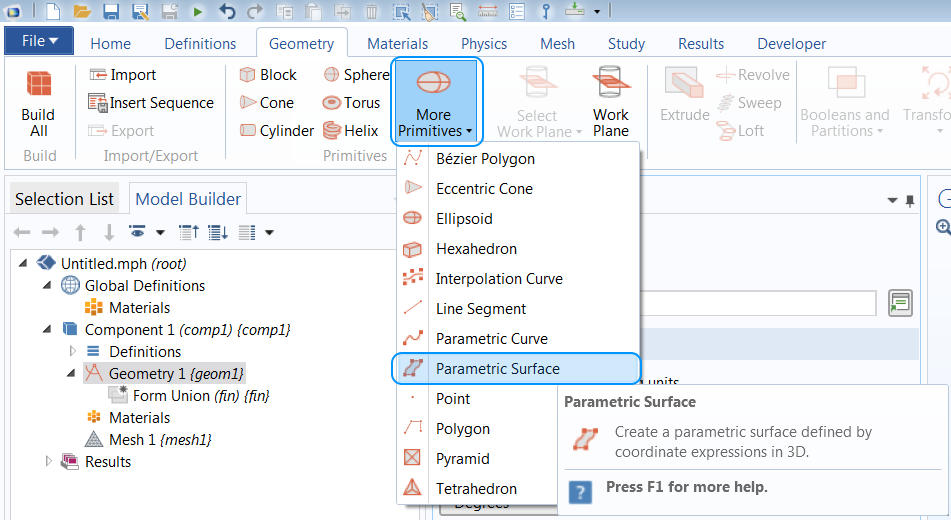951x520 pixels.
Task: Open the File menu
Action: tap(39, 41)
